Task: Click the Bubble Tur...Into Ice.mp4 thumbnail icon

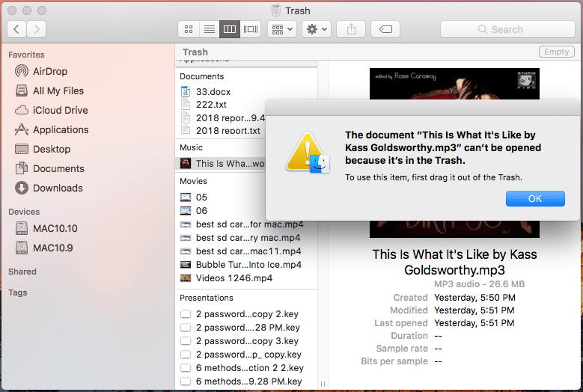Action: 186,265
